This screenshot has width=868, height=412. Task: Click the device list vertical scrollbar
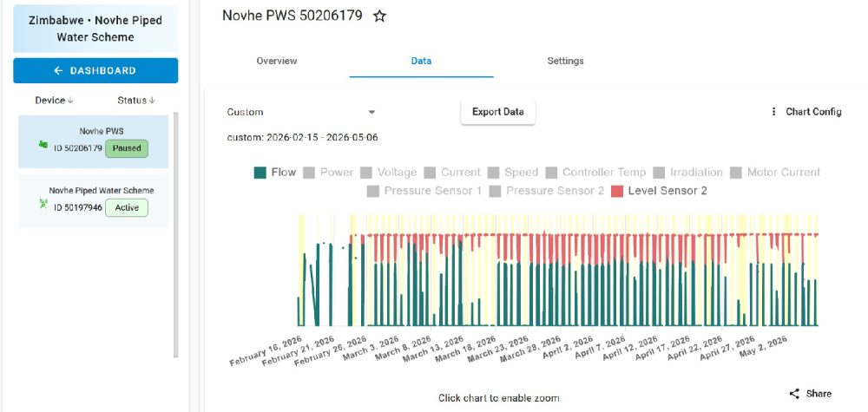(176, 234)
